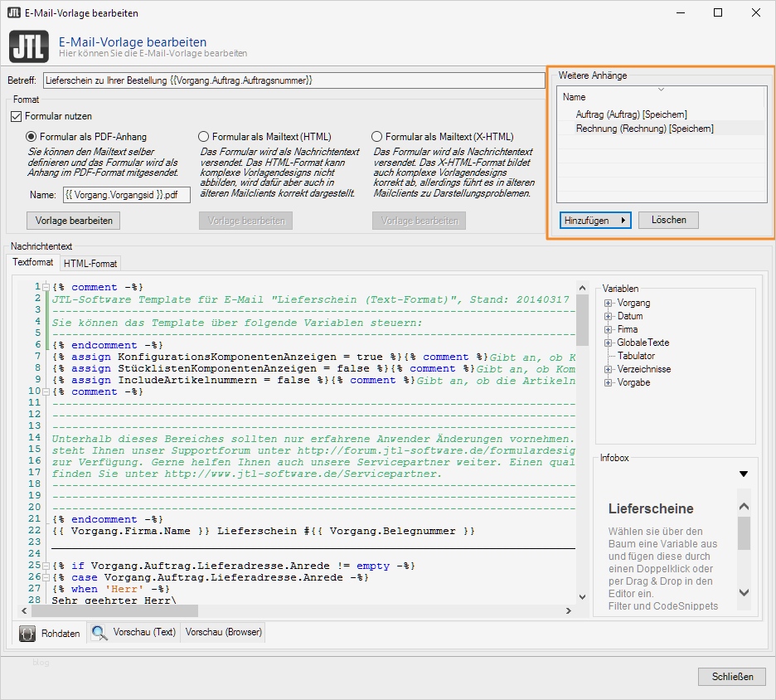Choose Formular als Mailtext (X-HTML) option

coord(377,137)
